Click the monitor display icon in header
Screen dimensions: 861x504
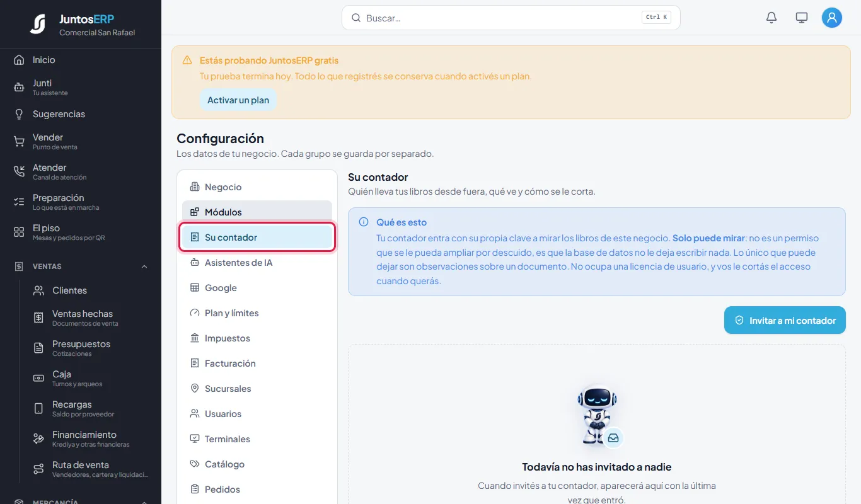point(802,18)
